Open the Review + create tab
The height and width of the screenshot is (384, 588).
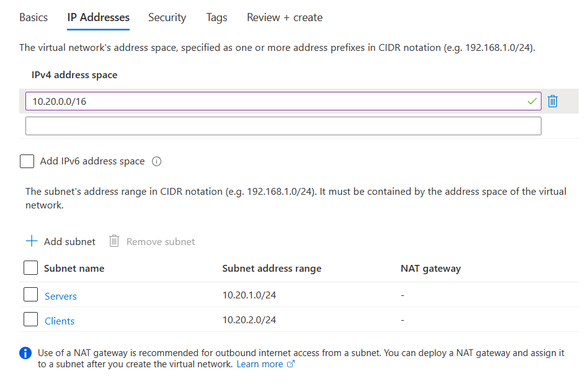point(285,17)
